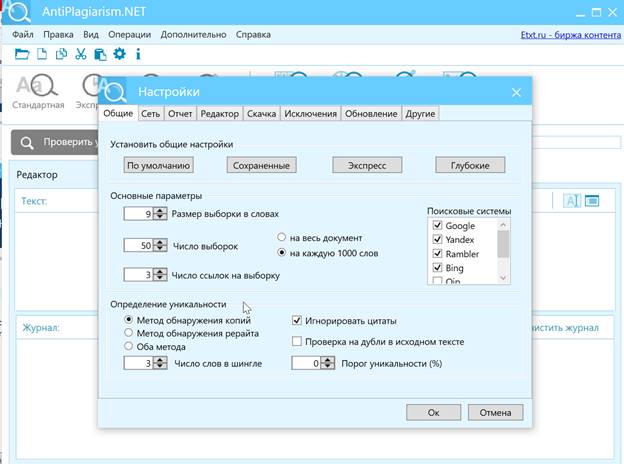Choose Метод обнаружения рерайта radio

tap(128, 333)
